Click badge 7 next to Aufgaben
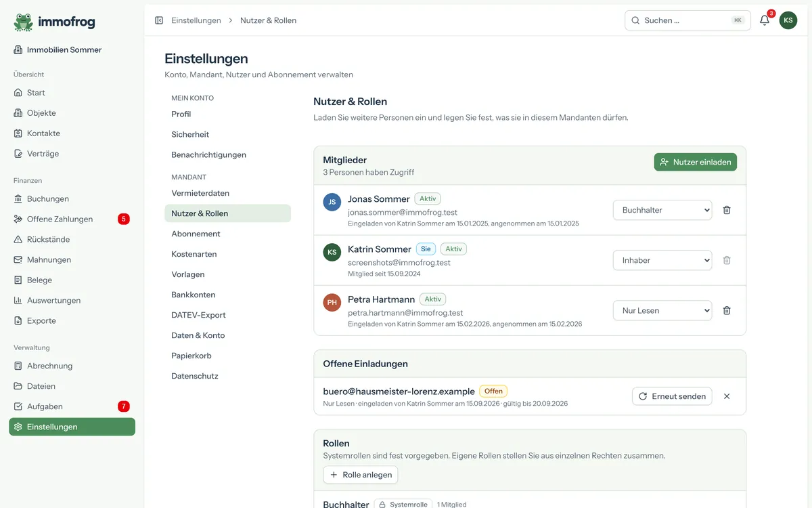 pyautogui.click(x=124, y=406)
